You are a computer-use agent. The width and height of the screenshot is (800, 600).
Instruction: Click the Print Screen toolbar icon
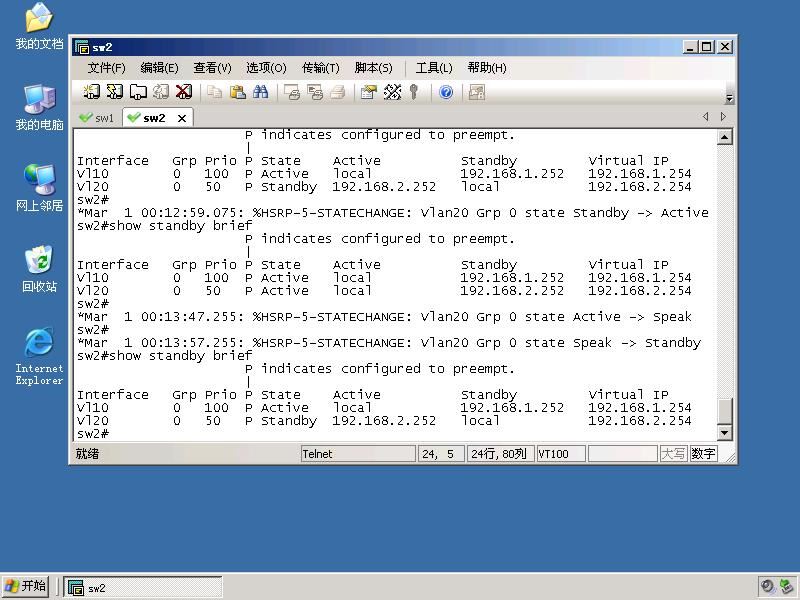(x=292, y=92)
